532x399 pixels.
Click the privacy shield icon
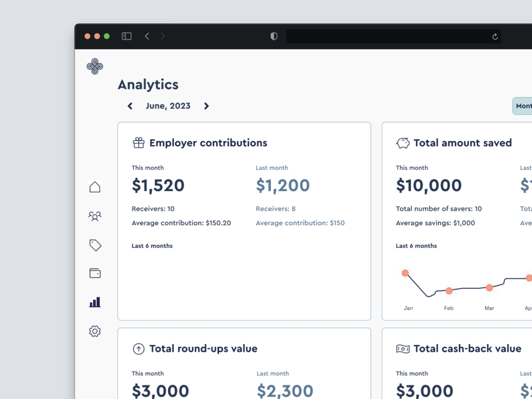[x=274, y=36]
